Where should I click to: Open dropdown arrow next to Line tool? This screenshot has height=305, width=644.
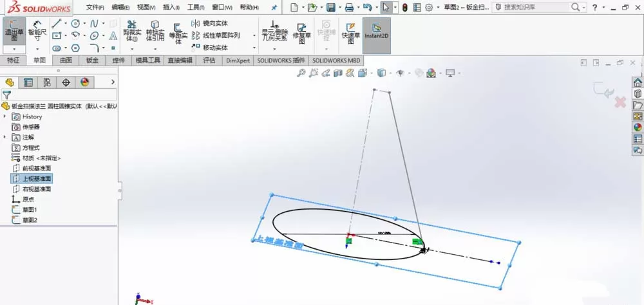coord(65,23)
